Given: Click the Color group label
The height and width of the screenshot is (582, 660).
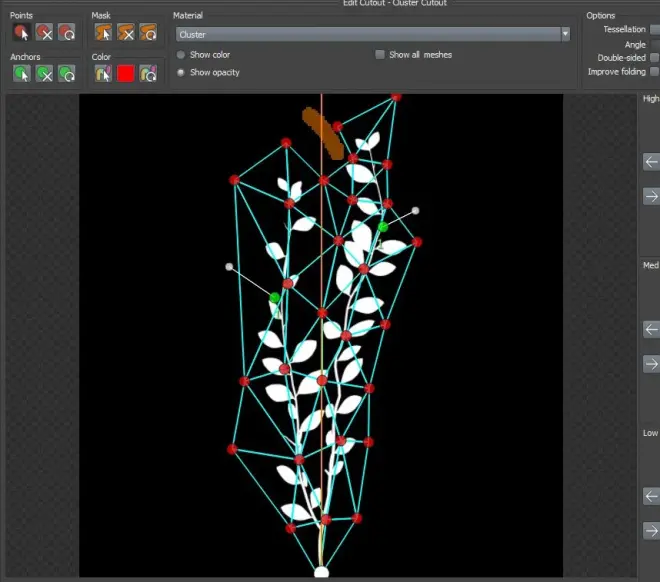Looking at the screenshot, I should pos(101,57).
